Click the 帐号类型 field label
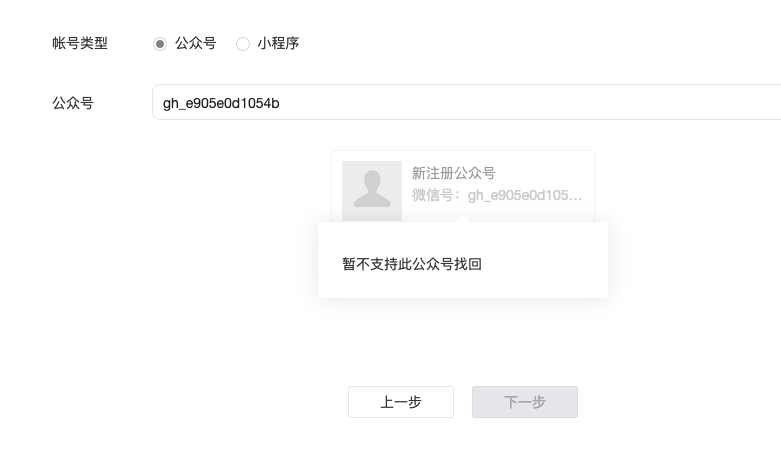The image size is (781, 457). (80, 43)
